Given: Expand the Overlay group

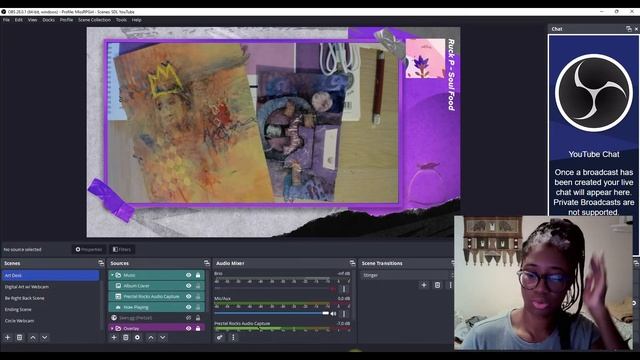Looking at the screenshot, I should pos(112,328).
